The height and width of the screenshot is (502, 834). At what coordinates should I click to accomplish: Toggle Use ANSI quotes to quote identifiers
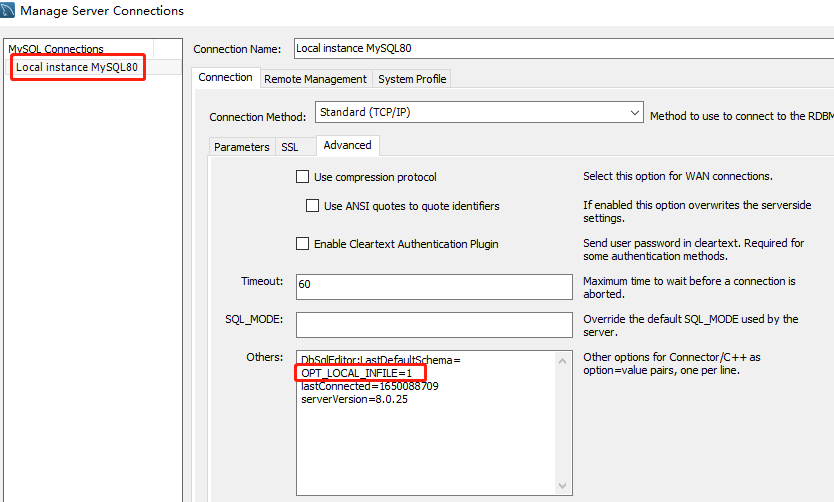(312, 206)
